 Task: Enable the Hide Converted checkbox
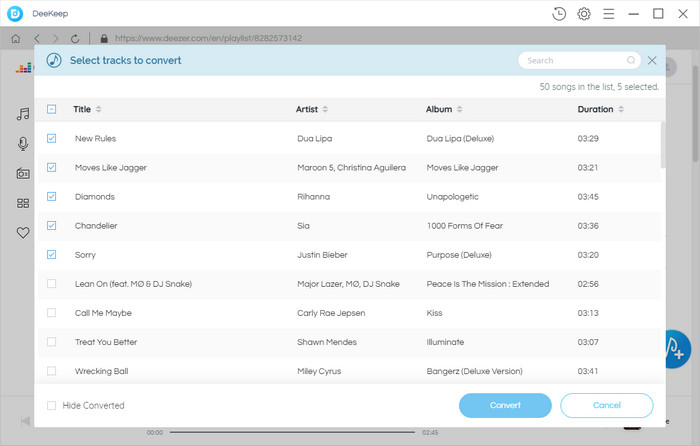tap(51, 405)
